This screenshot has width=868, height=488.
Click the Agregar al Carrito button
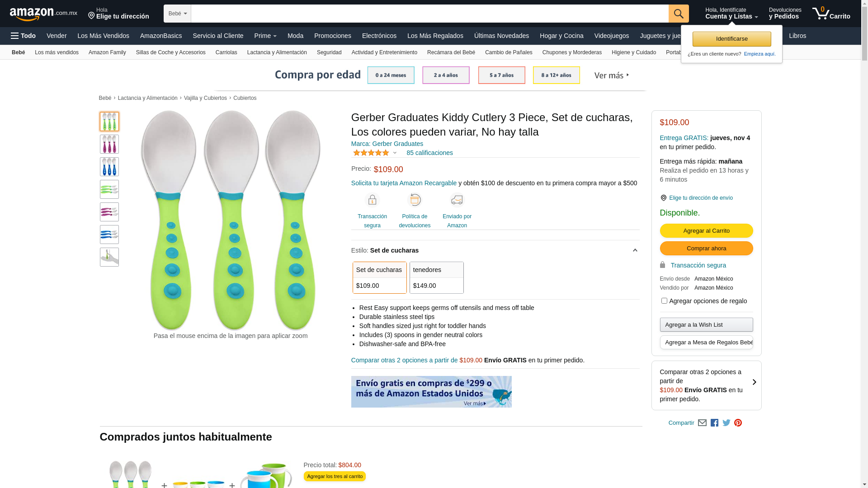706,231
